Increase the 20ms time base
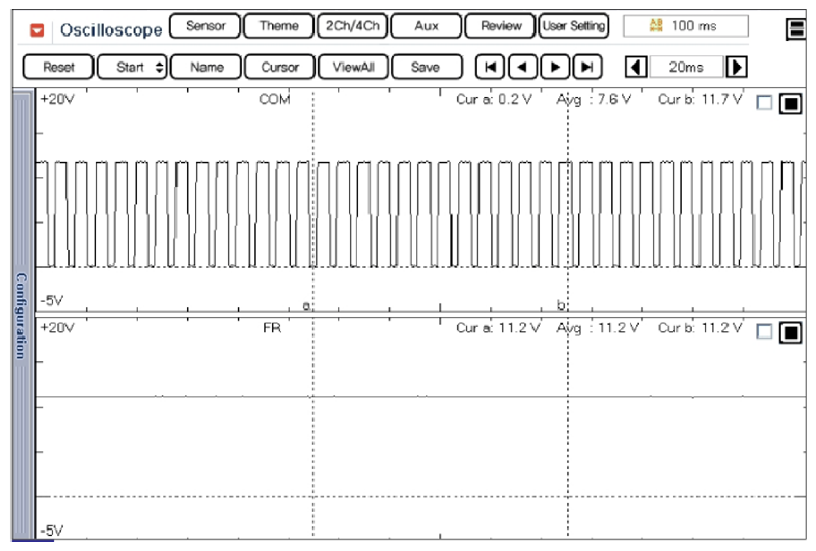The width and height of the screenshot is (816, 551). click(x=737, y=68)
